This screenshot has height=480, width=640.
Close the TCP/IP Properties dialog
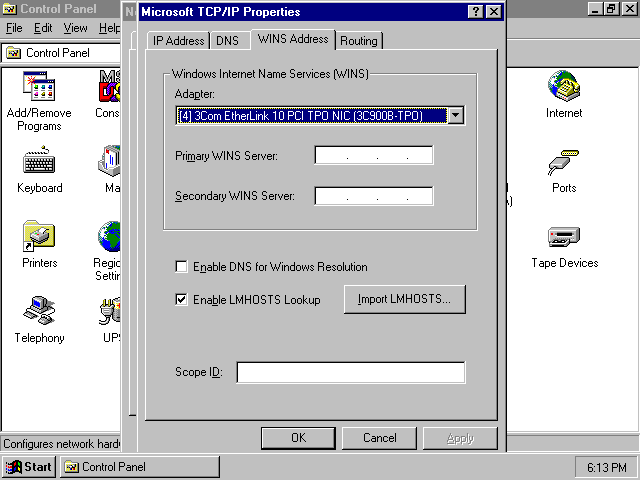click(x=494, y=11)
